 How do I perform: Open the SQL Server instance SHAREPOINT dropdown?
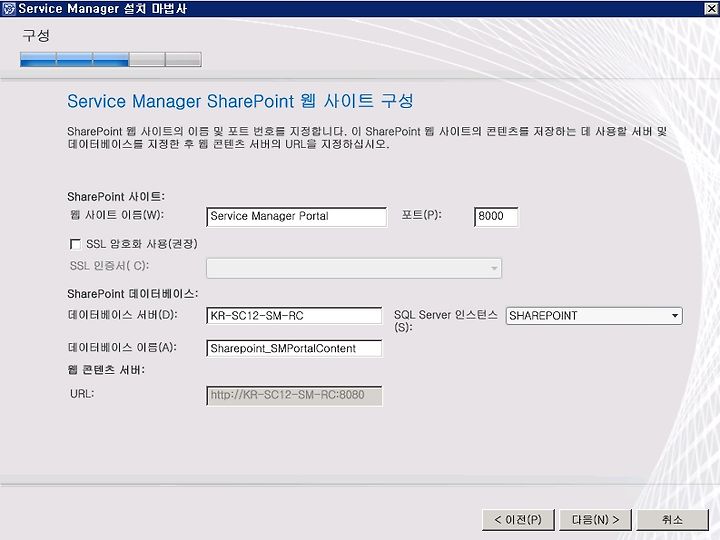click(594, 316)
